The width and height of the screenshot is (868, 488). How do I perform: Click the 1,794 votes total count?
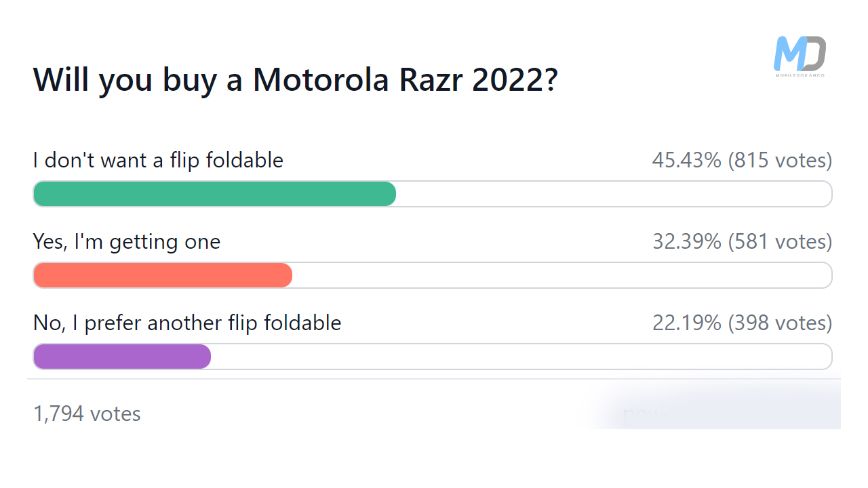point(87,413)
